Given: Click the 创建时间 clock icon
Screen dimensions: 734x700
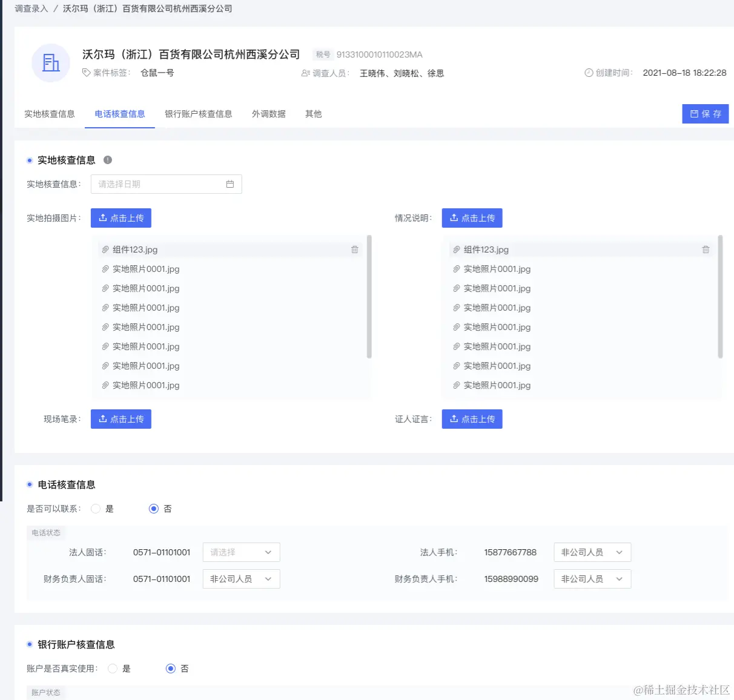Looking at the screenshot, I should click(x=589, y=73).
